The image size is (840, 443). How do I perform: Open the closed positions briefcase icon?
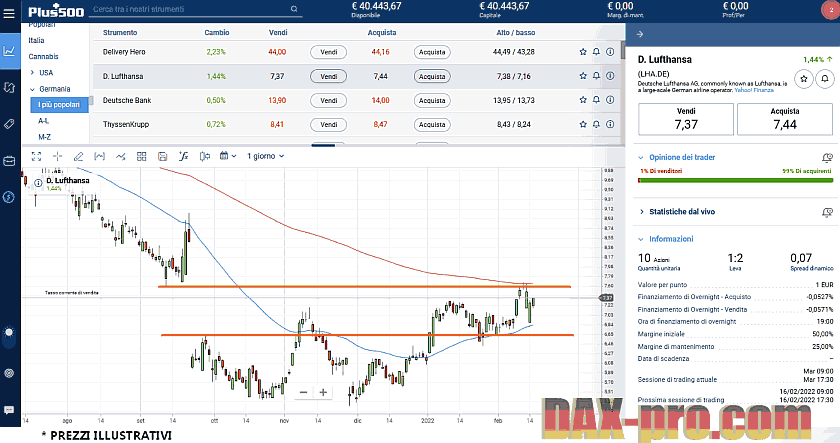click(x=9, y=160)
